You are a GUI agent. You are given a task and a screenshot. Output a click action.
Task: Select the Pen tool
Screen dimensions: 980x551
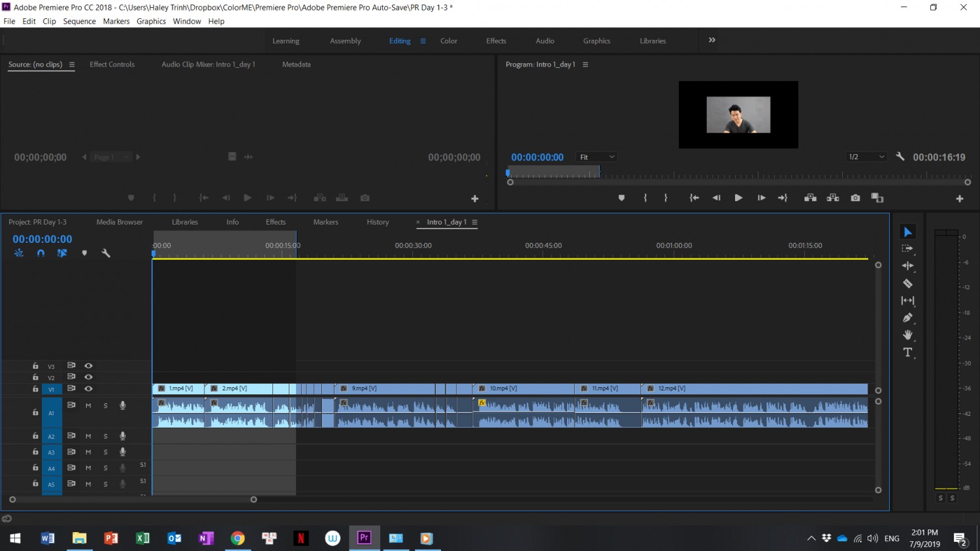907,318
